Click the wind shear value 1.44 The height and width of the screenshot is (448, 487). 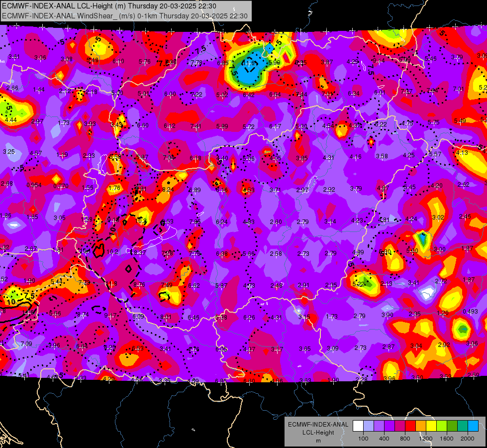(39, 90)
